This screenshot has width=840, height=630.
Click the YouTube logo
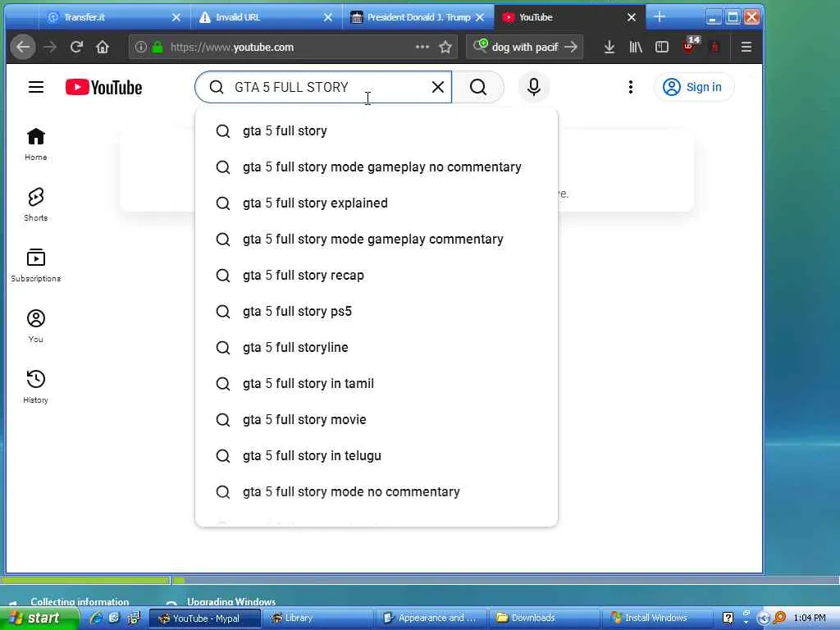[104, 87]
